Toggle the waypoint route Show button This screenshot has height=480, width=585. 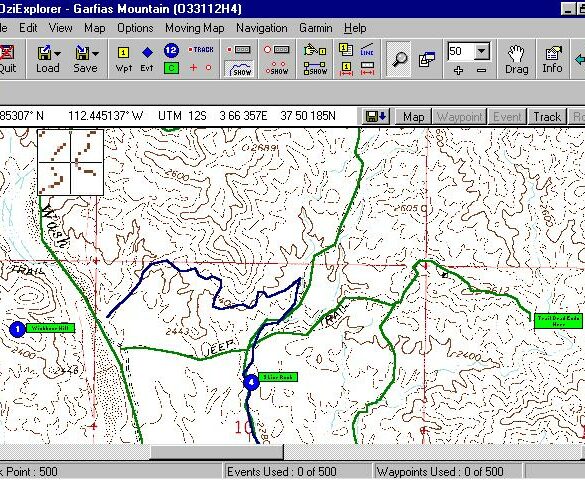[x=315, y=69]
